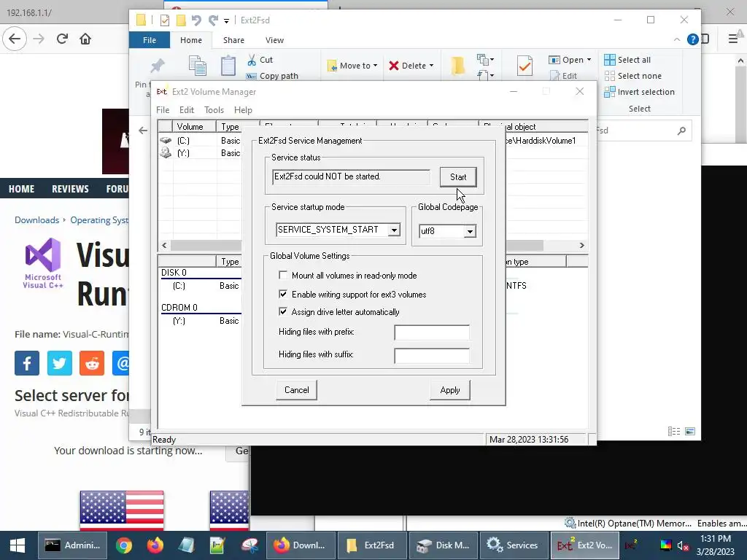Click browser back arrow button
The image size is (747, 560).
(15, 39)
